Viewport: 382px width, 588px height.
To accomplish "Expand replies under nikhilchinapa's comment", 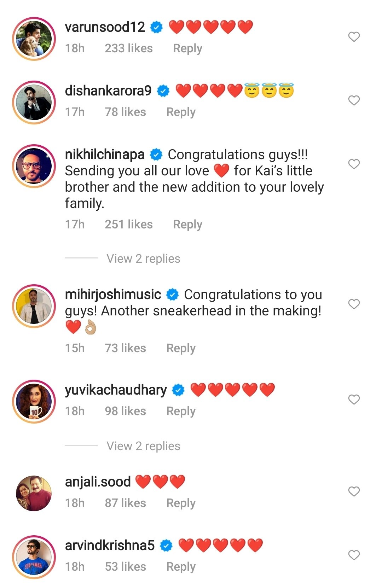I will click(x=143, y=258).
